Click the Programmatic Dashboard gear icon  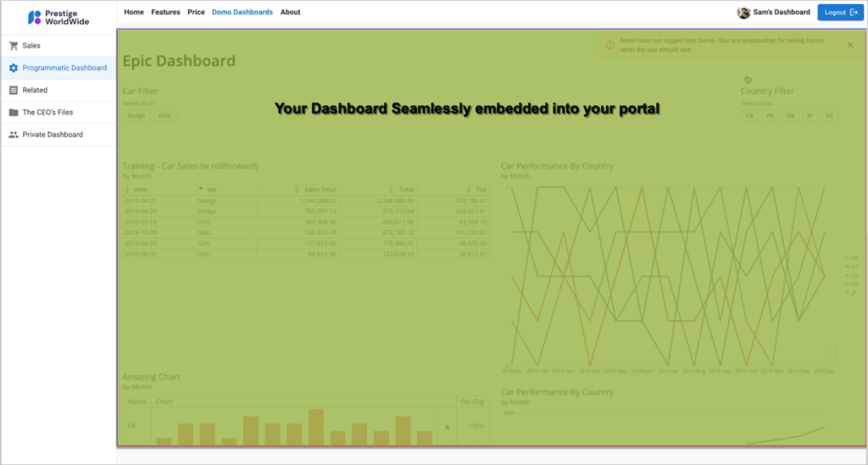coord(14,68)
